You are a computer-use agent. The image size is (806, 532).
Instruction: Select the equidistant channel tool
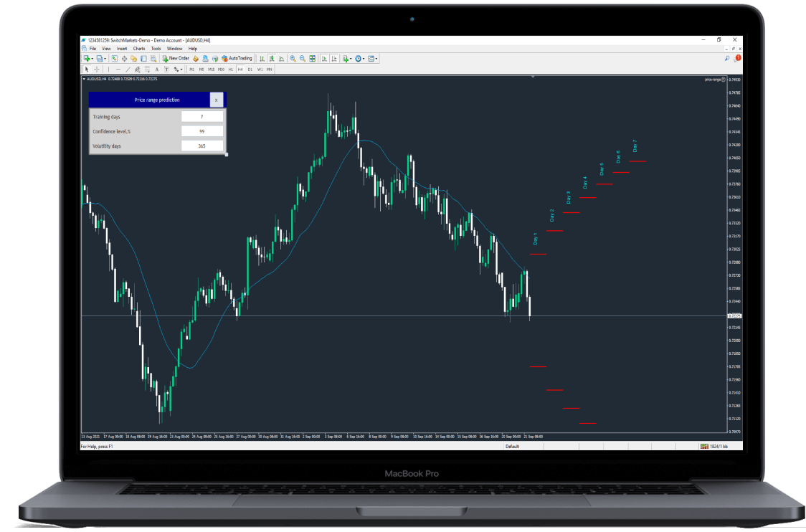137,70
